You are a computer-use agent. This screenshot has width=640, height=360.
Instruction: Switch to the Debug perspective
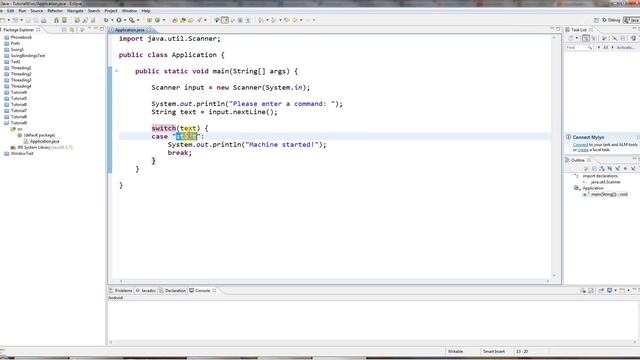point(611,20)
